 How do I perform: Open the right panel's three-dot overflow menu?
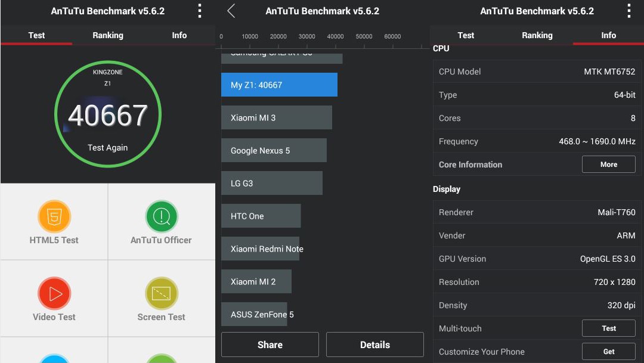click(x=629, y=11)
